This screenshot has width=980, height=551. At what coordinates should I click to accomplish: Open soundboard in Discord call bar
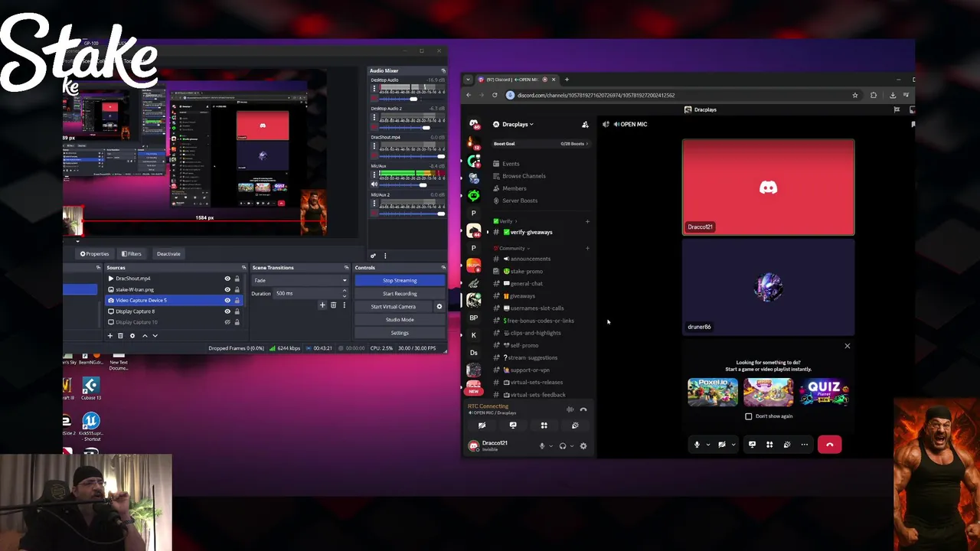pyautogui.click(x=786, y=445)
